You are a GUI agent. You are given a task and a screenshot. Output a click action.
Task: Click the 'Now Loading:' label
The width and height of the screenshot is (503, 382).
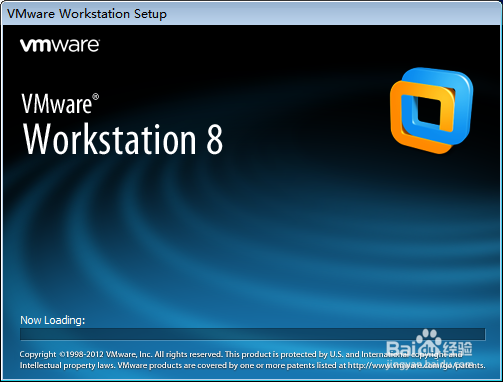pyautogui.click(x=53, y=320)
